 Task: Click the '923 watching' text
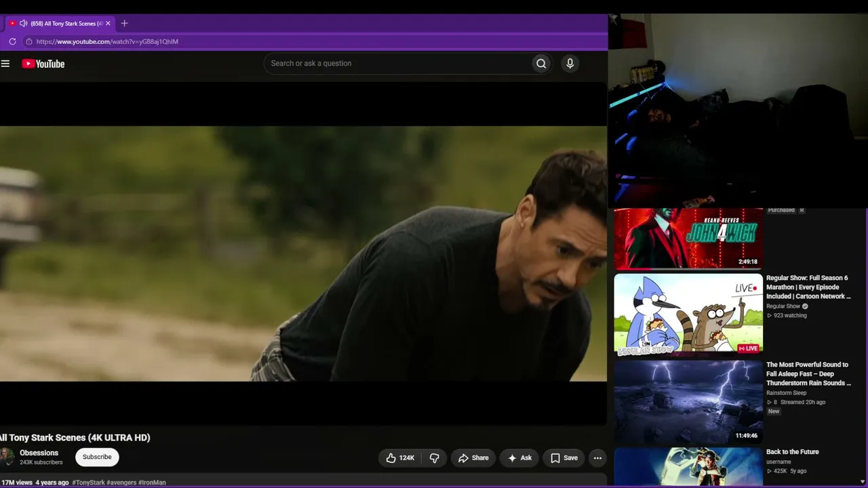pyautogui.click(x=790, y=316)
